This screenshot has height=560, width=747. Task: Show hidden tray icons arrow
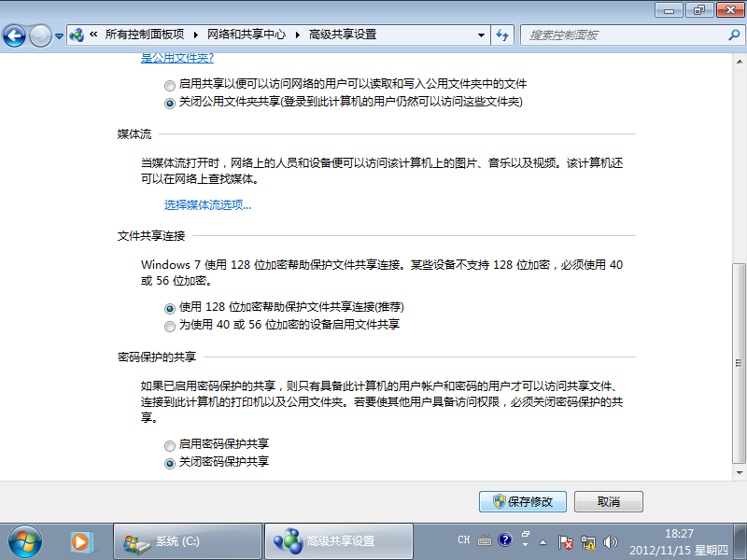click(543, 542)
